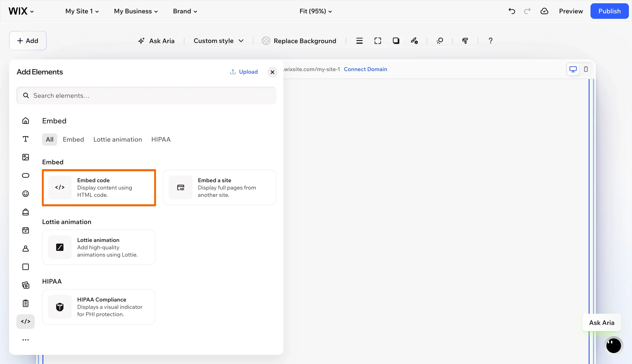This screenshot has width=632, height=364.
Task: Switch to mobile view
Action: click(x=586, y=69)
